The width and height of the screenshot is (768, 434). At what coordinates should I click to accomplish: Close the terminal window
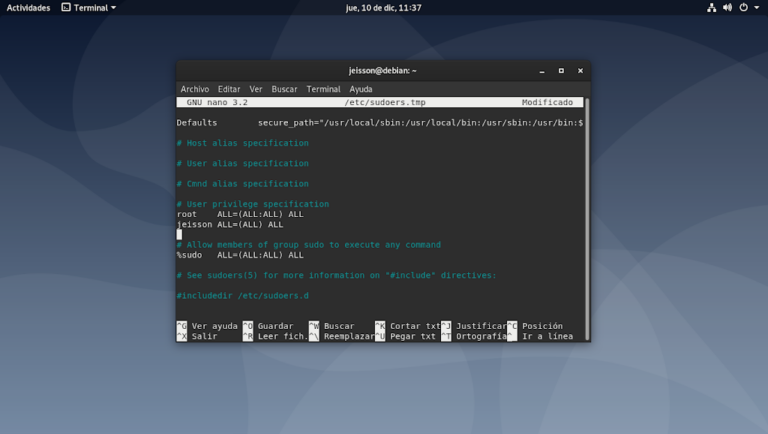580,71
